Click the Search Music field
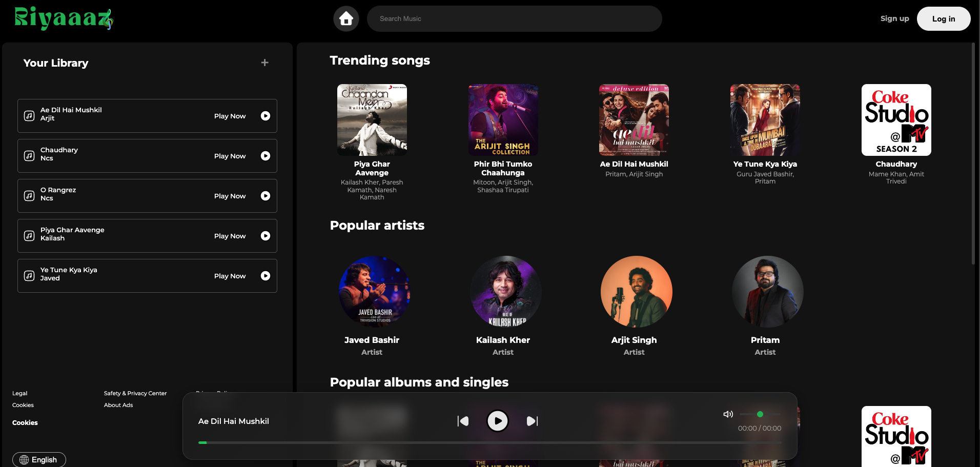 tap(514, 18)
